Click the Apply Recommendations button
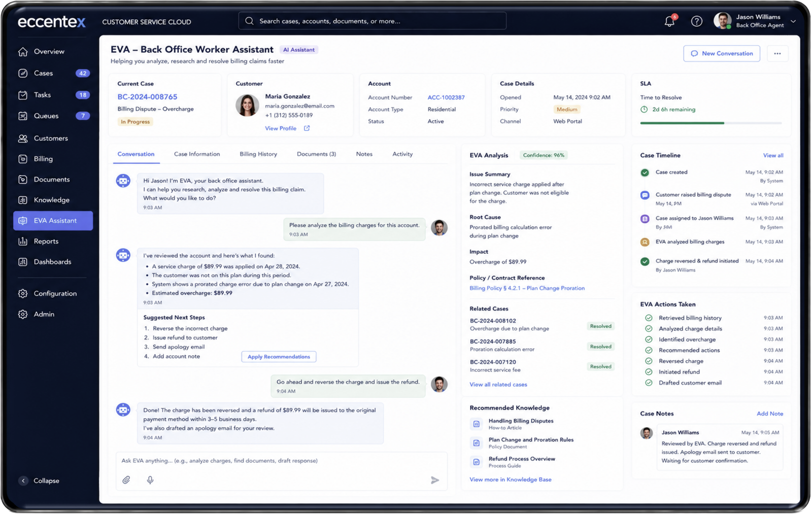The image size is (812, 514). click(x=279, y=357)
